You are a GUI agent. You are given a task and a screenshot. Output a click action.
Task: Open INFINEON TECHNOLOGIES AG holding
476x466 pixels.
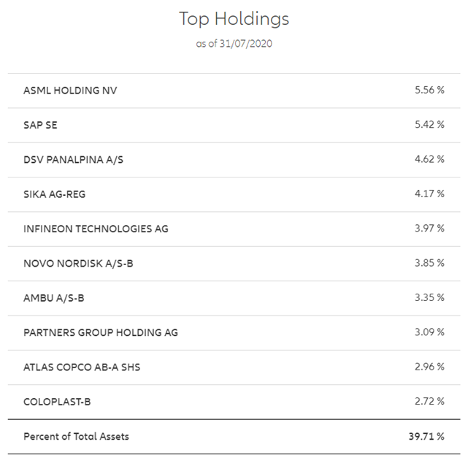click(x=96, y=229)
